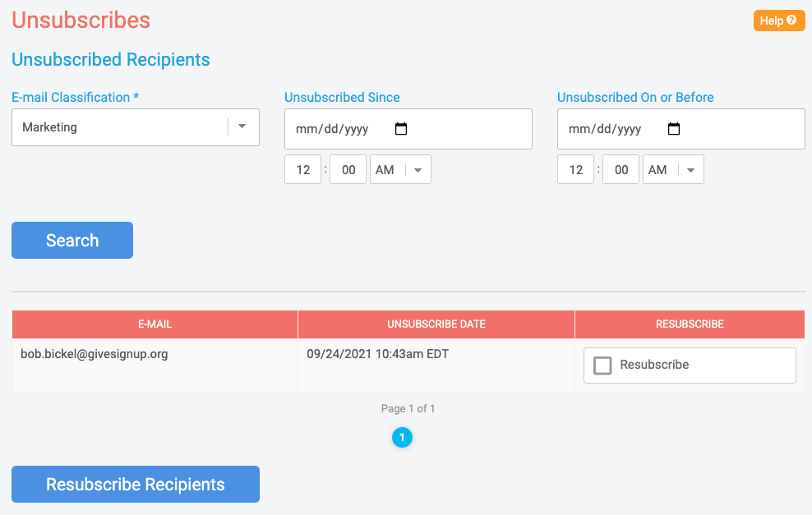Open calendar picker for Unsubscribed On or Before
Viewport: 812px width, 515px height.
pyautogui.click(x=674, y=129)
